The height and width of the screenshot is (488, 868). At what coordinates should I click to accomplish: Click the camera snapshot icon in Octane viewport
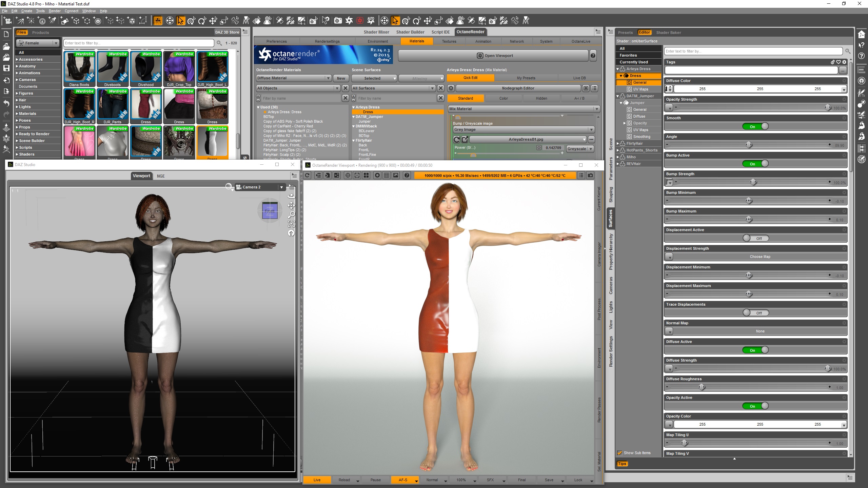coord(590,175)
